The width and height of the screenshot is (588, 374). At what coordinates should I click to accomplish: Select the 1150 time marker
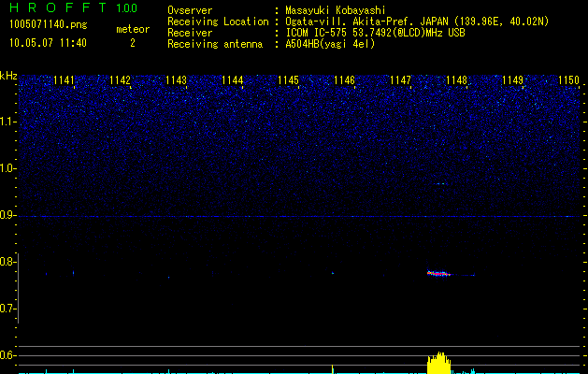click(x=569, y=81)
